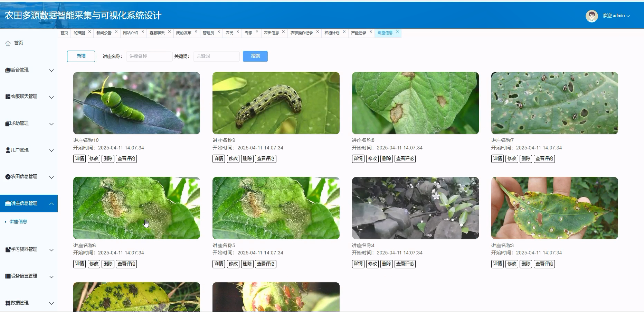Focus the 讲座名称 search field
This screenshot has height=312, width=644.
[x=149, y=56]
